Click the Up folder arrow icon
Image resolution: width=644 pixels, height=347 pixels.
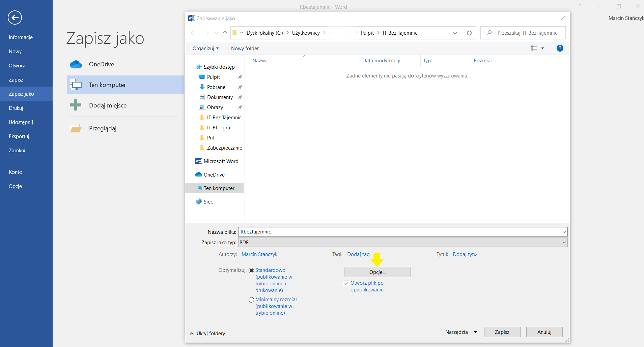point(225,33)
